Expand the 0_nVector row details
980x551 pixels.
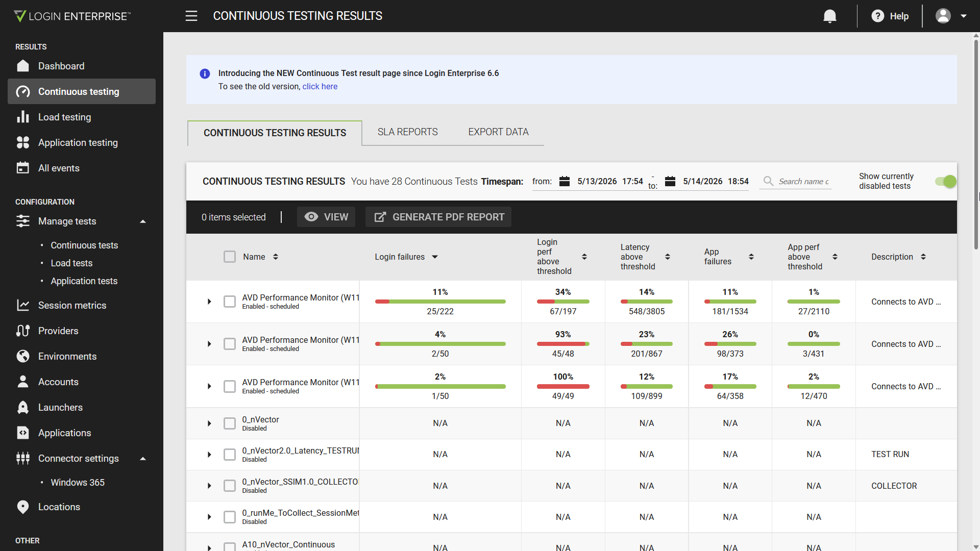click(x=209, y=423)
